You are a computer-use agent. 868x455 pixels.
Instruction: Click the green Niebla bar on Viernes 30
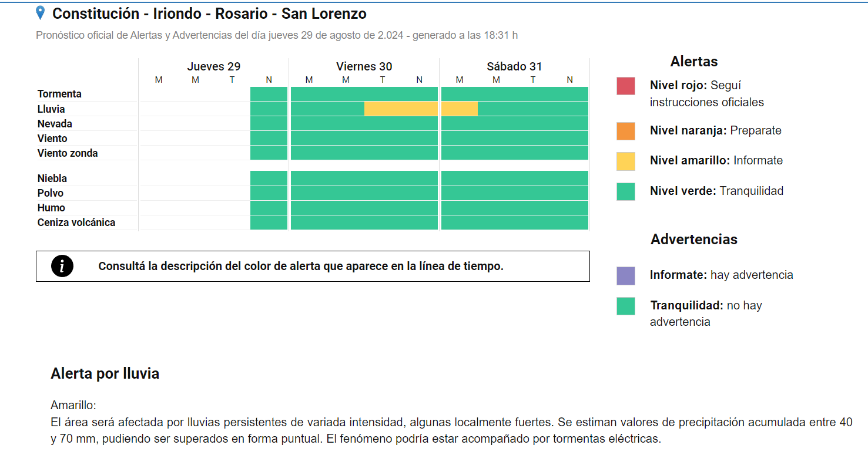(x=364, y=178)
